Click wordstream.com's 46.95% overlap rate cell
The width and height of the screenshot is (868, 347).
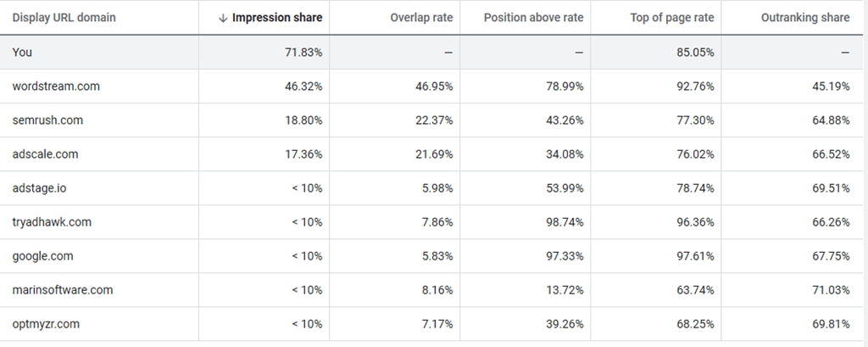[435, 87]
